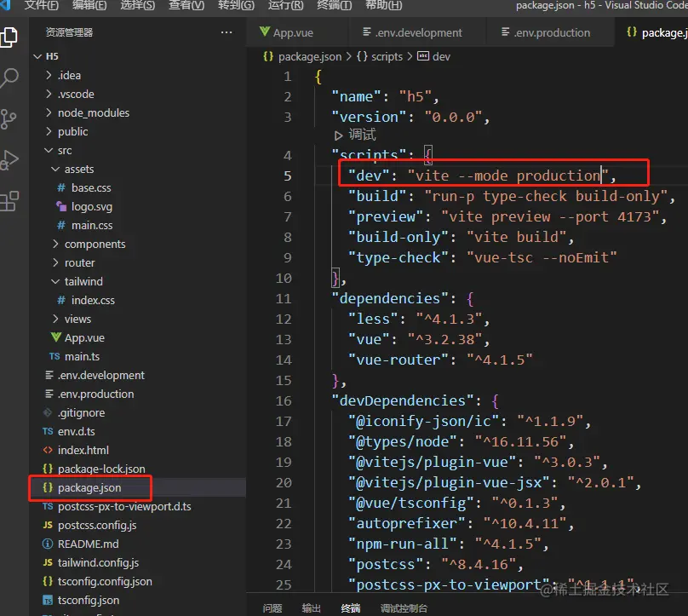
Task: Open the 终端(T) menu
Action: click(x=335, y=5)
